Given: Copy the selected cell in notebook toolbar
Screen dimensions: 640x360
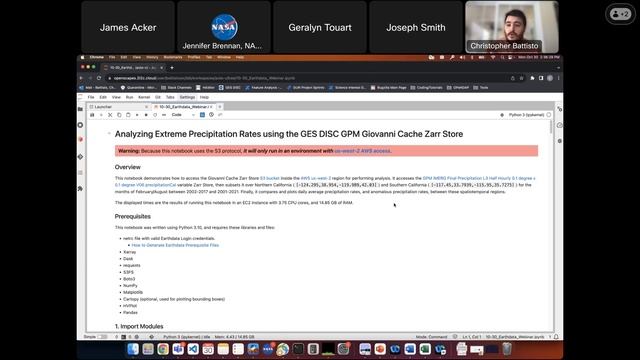Looking at the screenshot, I should tap(119, 115).
